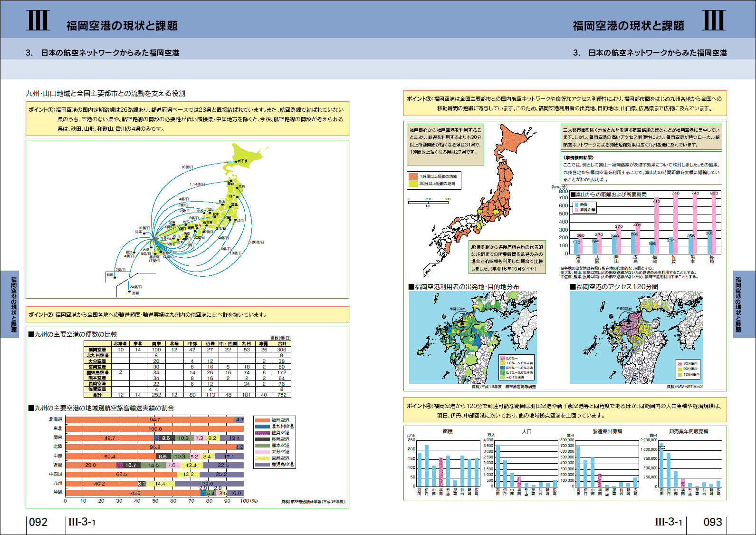Click page number 093
This screenshot has width=756, height=535.
[x=713, y=522]
